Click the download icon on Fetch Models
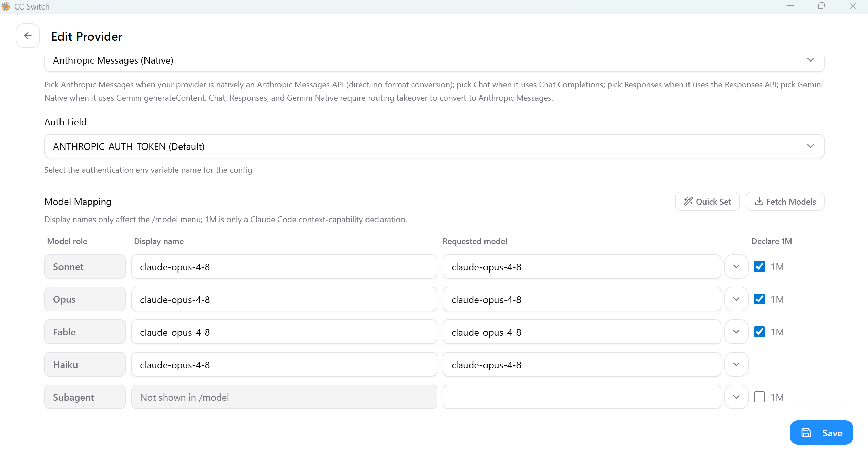This screenshot has width=868, height=455. [759, 202]
